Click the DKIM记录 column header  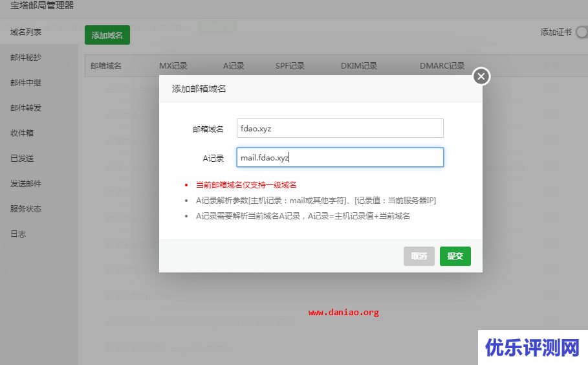(359, 66)
